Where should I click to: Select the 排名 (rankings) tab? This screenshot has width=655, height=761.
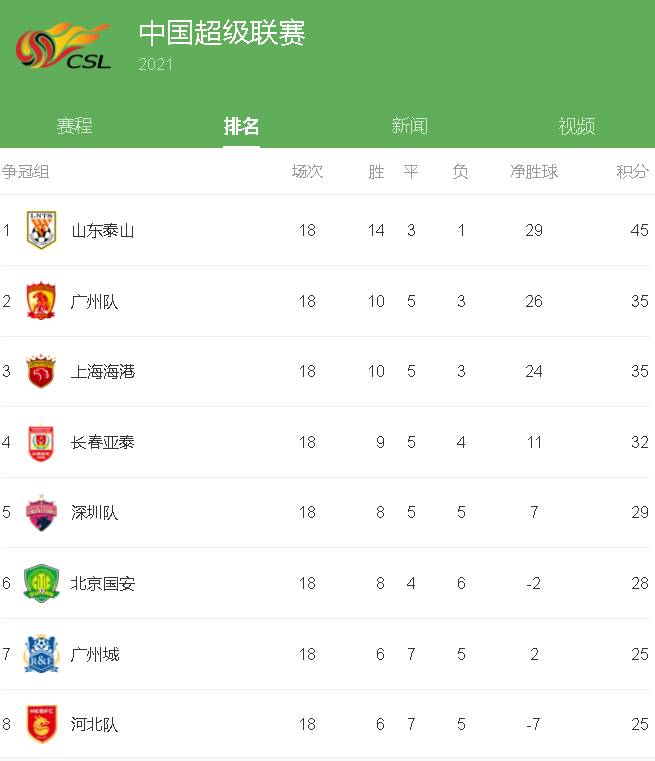(x=241, y=126)
